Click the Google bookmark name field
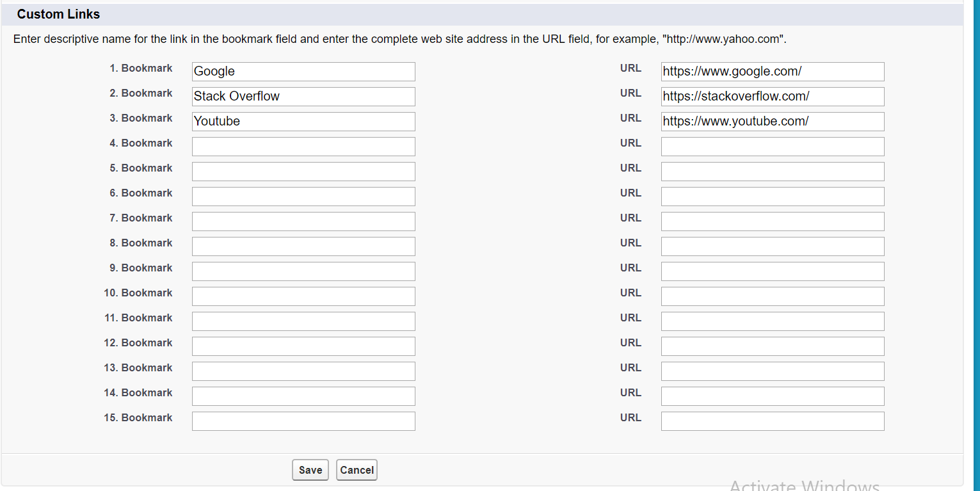This screenshot has width=980, height=491. click(303, 72)
